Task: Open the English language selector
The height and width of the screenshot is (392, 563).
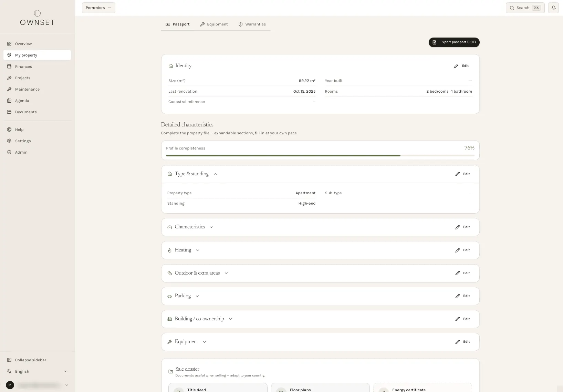Action: tap(37, 371)
